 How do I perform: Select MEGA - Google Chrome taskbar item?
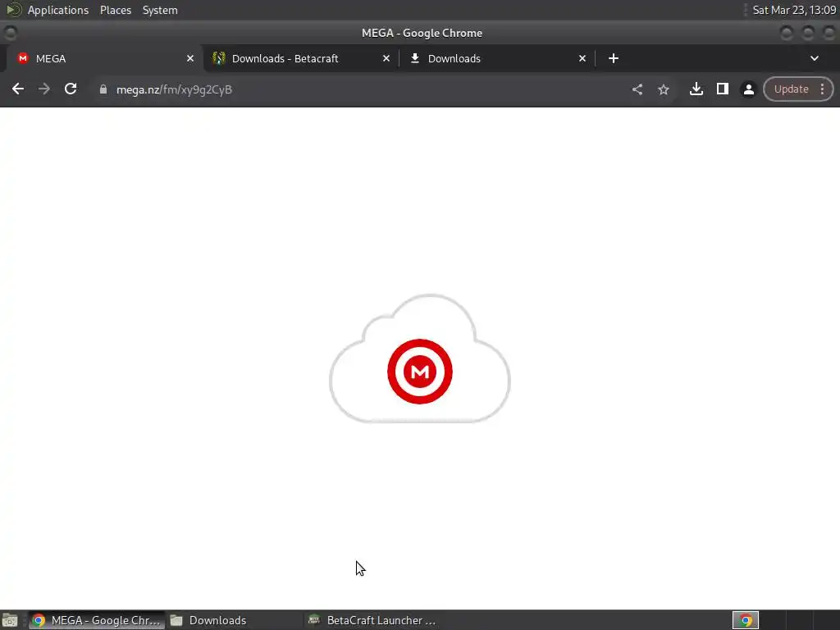[x=97, y=620]
